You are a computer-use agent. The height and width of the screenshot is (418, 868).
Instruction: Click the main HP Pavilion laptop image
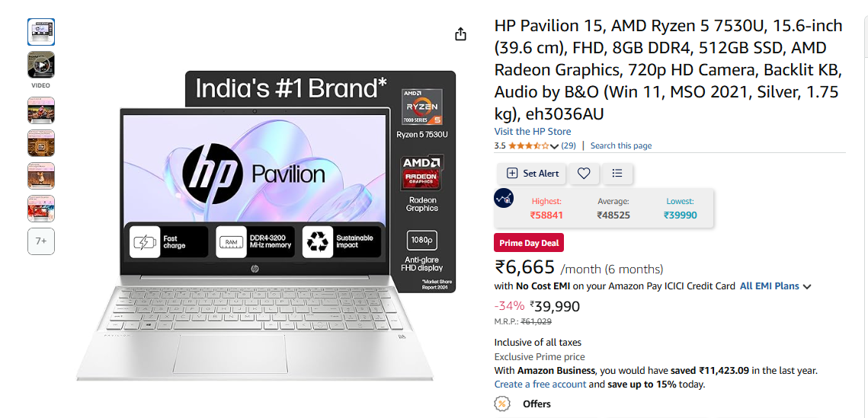(266, 225)
